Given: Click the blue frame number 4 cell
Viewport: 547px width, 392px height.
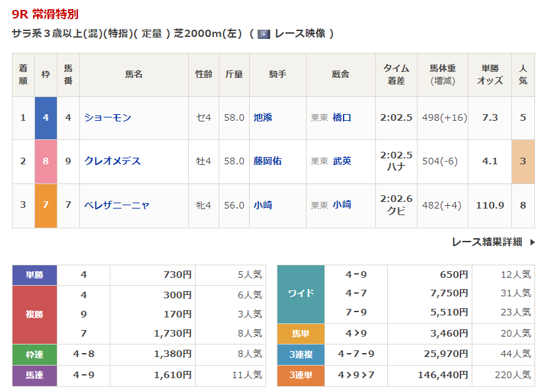Looking at the screenshot, I should (x=46, y=117).
